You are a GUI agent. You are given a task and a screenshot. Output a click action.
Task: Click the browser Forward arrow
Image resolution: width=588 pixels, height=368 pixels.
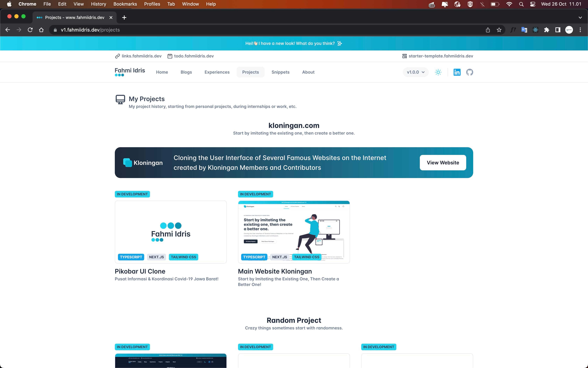(19, 30)
